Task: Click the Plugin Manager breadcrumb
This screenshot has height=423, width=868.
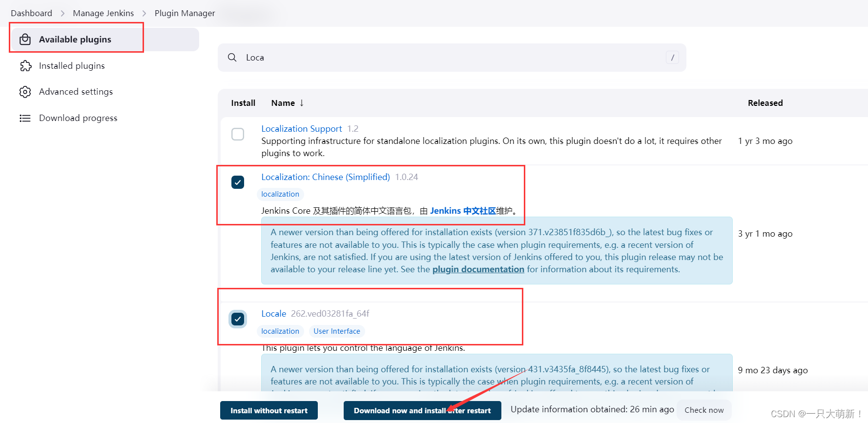Action: [x=185, y=13]
